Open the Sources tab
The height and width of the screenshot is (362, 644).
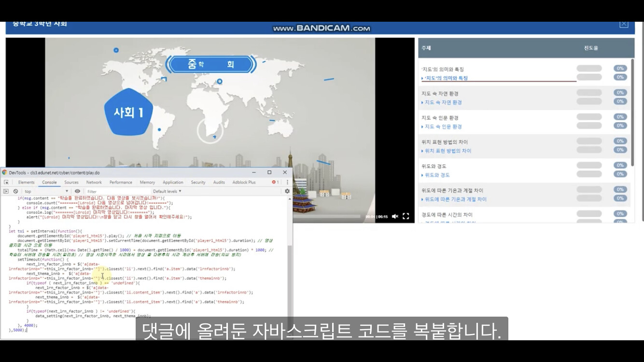pyautogui.click(x=71, y=182)
